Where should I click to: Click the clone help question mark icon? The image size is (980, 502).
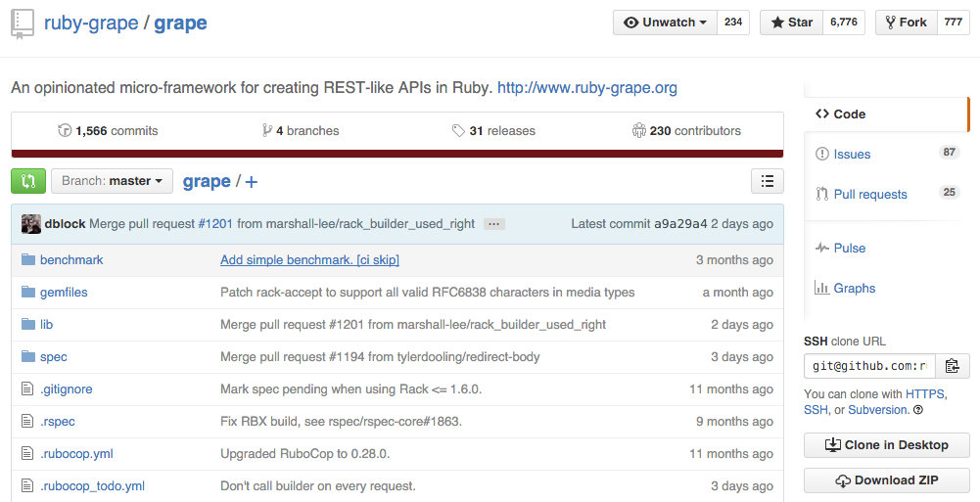918,410
